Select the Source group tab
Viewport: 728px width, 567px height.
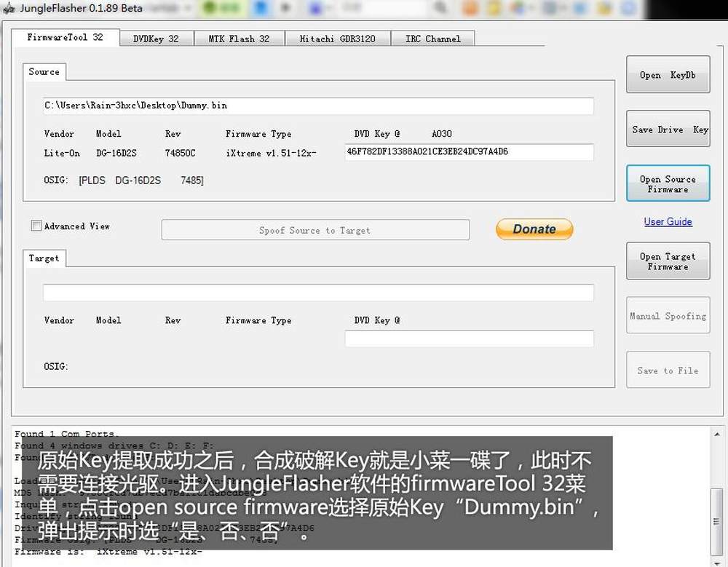(x=44, y=72)
